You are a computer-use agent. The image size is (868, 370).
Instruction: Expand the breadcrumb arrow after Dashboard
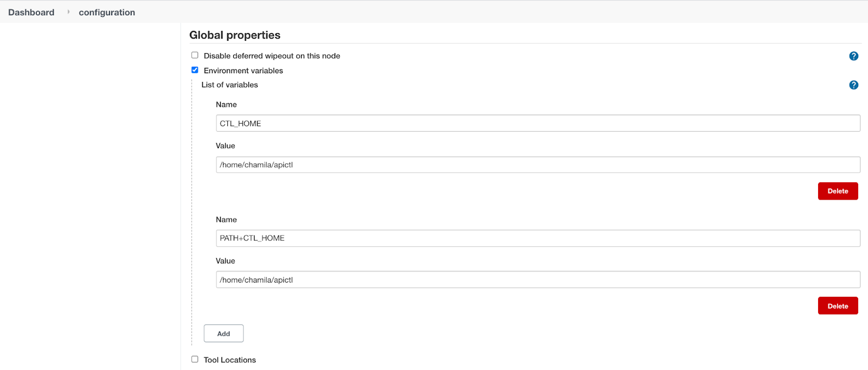pyautogui.click(x=68, y=12)
